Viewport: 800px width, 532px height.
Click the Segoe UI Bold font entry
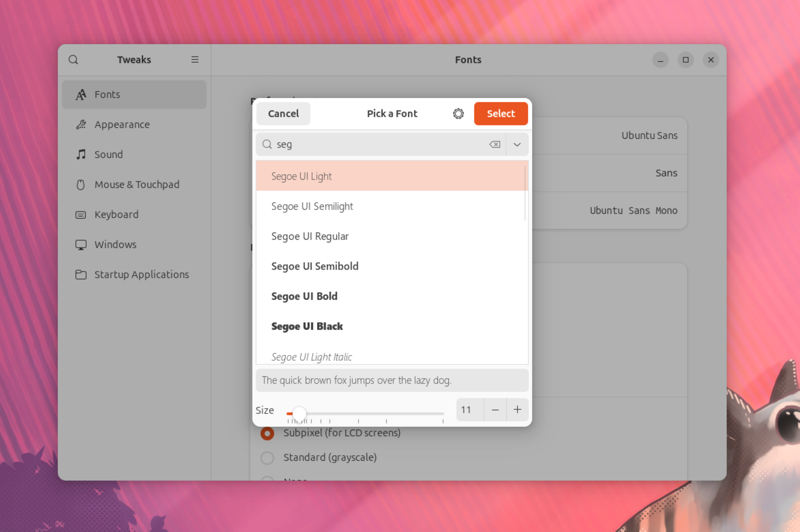[x=392, y=296]
